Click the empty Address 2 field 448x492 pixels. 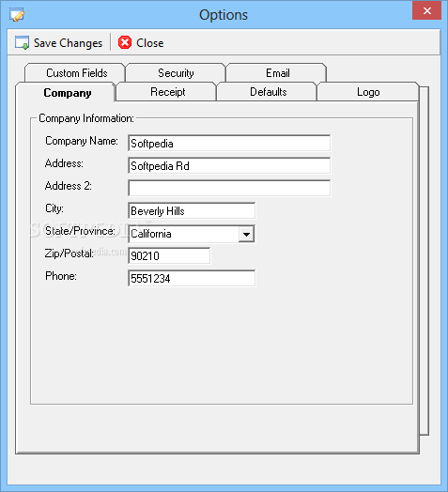(x=229, y=189)
